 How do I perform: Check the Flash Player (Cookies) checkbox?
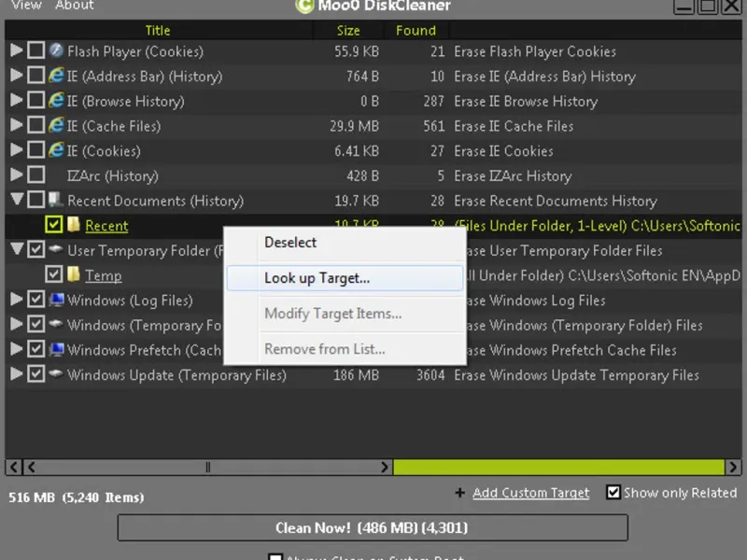[x=36, y=50]
